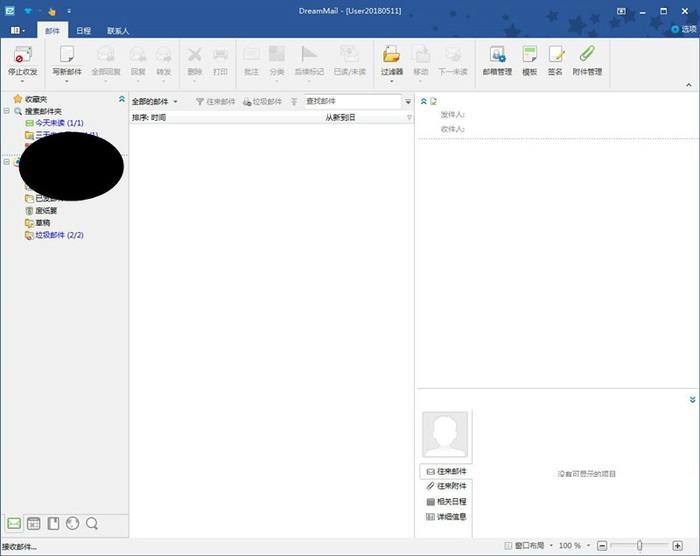Open the 全部的邮件 dropdown
Screen dimensions: 700x556
point(155,102)
